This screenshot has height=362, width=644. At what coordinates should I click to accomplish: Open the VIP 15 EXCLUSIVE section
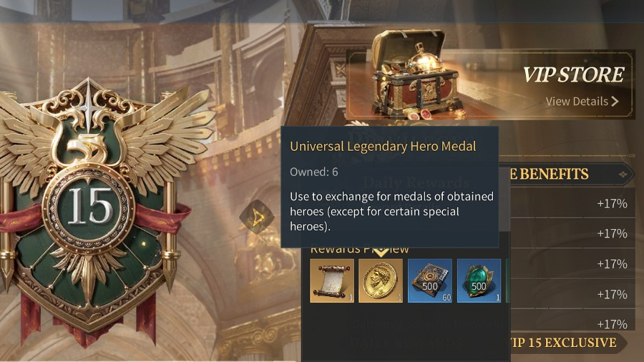tap(564, 343)
